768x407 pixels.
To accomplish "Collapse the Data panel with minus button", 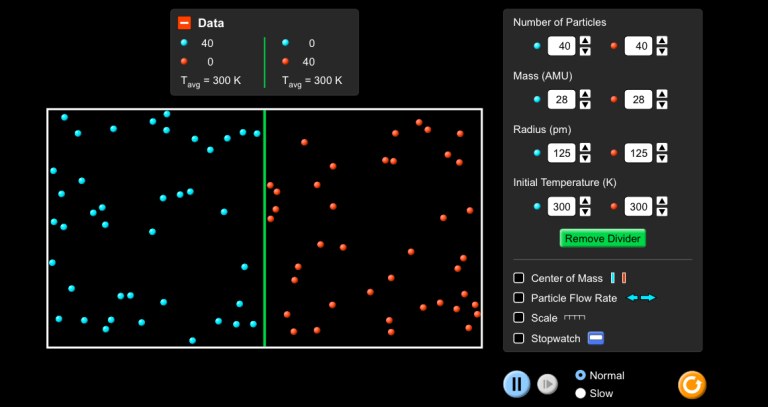I will point(184,23).
